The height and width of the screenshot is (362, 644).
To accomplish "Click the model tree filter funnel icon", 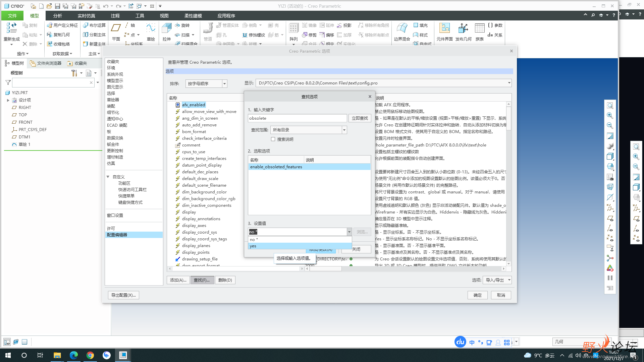I will [8, 82].
